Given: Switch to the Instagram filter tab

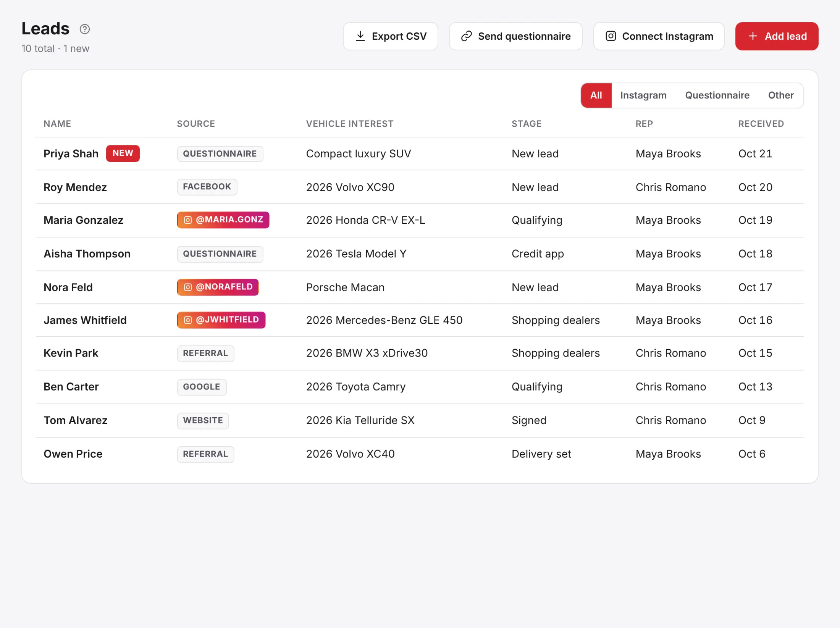Looking at the screenshot, I should (x=643, y=95).
